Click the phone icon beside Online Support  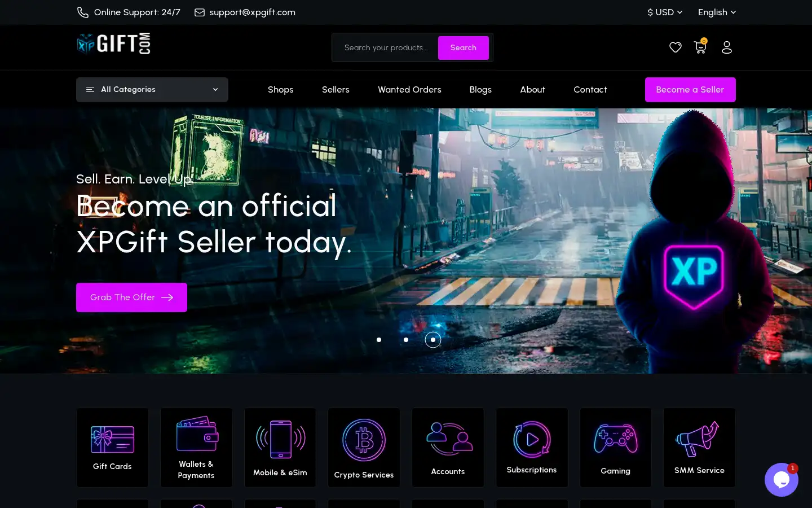(83, 12)
